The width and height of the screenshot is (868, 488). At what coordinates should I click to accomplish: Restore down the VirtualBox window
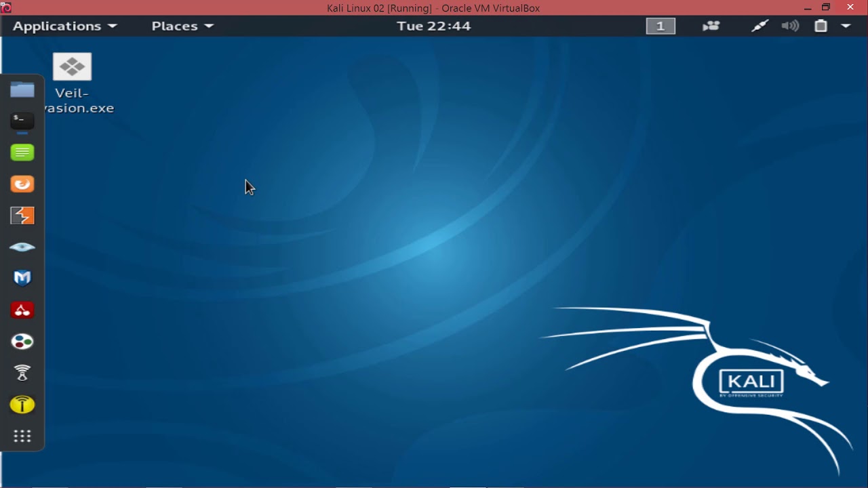(x=826, y=7)
